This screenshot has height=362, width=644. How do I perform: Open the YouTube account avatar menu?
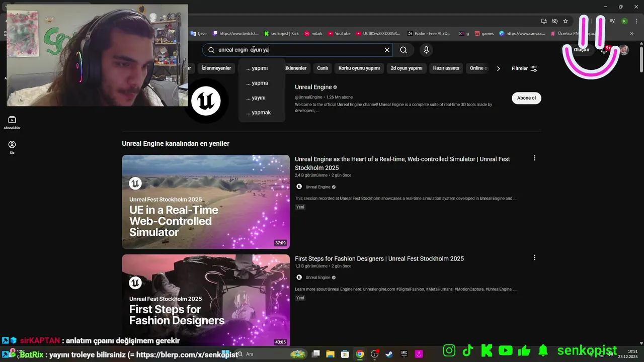click(624, 50)
